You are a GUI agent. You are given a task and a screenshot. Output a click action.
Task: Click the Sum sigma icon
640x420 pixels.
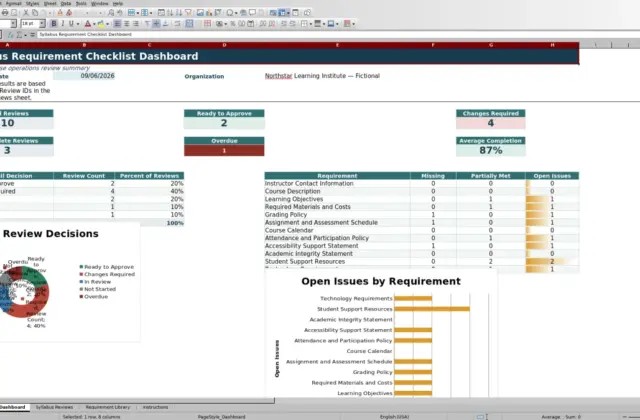coord(19,35)
